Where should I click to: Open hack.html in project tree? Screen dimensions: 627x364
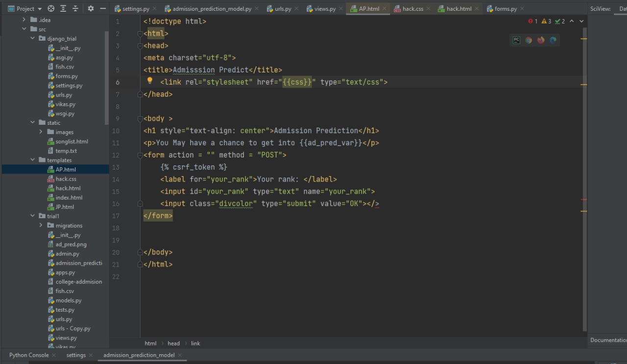point(68,188)
